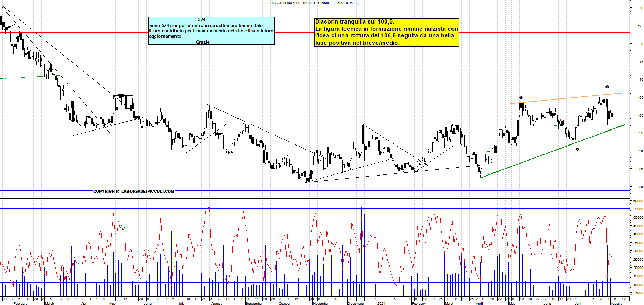Viewport: 644px width, 305px height.
Task: Click the 2024 year label on the time axis
Action: [x=381, y=303]
